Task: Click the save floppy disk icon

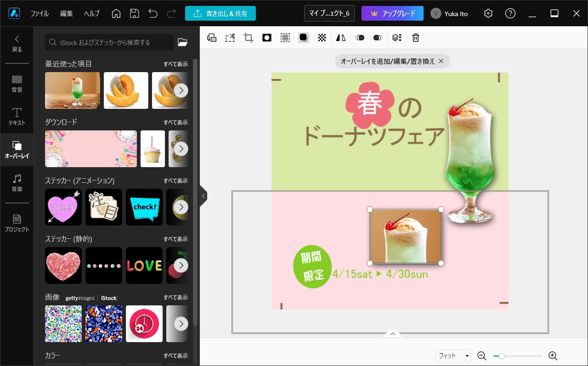Action: (135, 13)
